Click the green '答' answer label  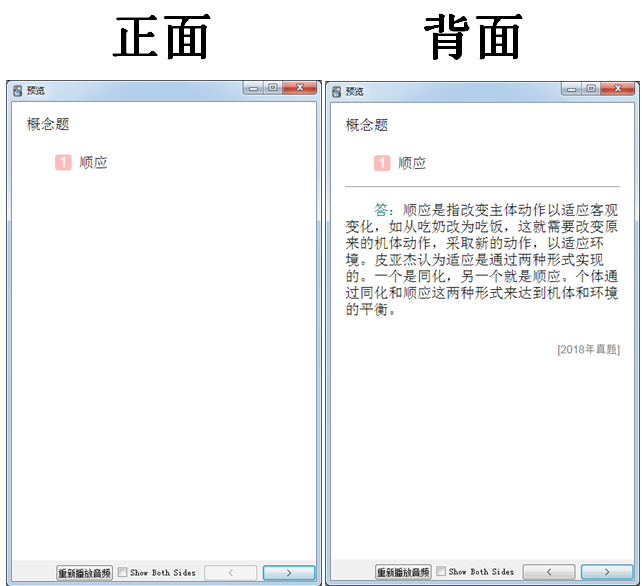[x=381, y=210]
